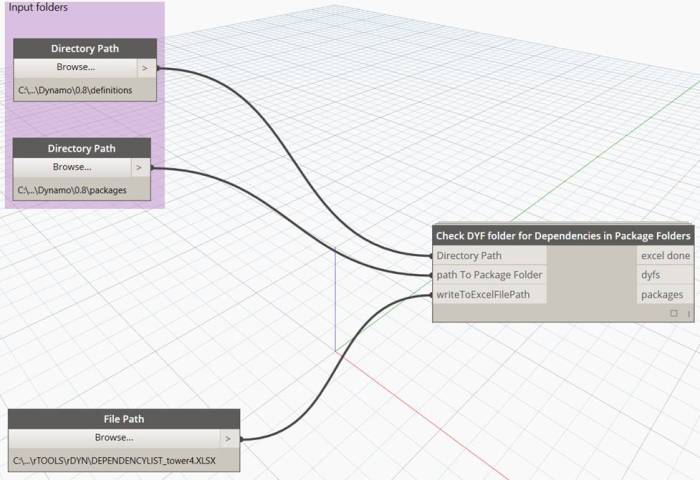Click Browse on the packages Directory Path node
This screenshot has height=480, width=700.
[x=72, y=167]
